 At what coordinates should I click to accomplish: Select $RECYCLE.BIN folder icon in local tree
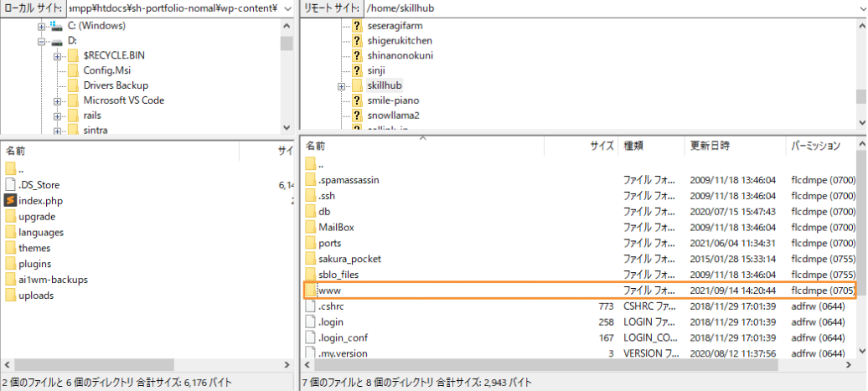pos(73,55)
